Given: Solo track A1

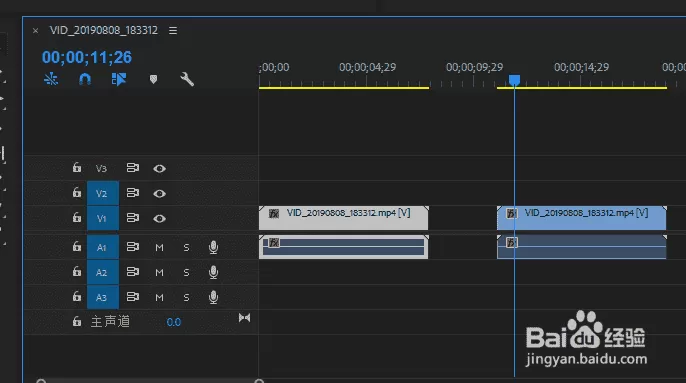Looking at the screenshot, I should click(186, 248).
